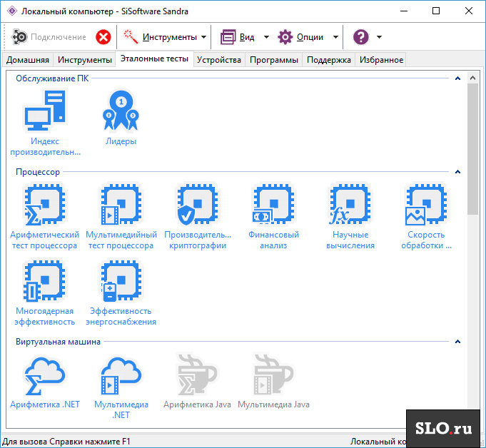Collapse the Обслуживание ПК section

point(457,78)
